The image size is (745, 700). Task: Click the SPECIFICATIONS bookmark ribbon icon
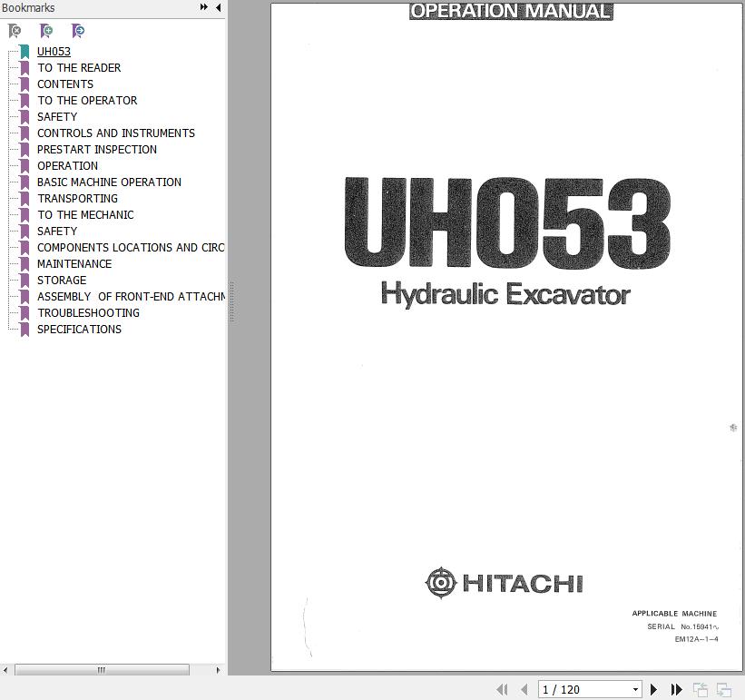25,330
